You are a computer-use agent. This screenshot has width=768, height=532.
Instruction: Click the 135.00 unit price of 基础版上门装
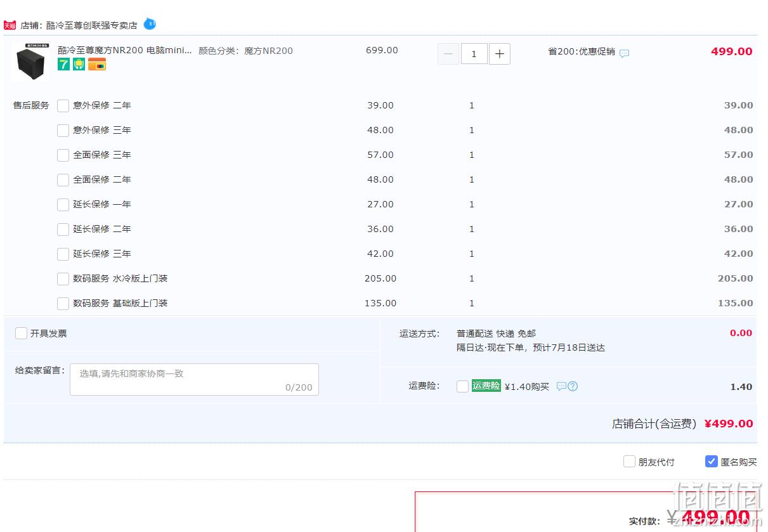[x=381, y=303]
